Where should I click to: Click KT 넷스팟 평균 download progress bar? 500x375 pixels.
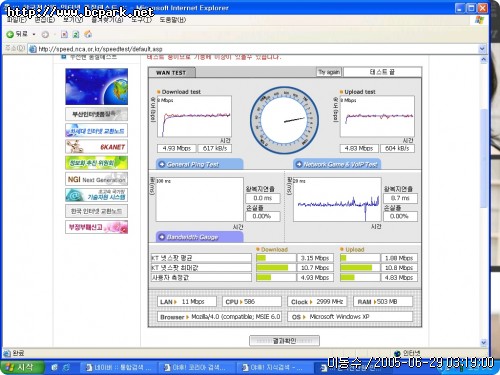tap(276, 258)
